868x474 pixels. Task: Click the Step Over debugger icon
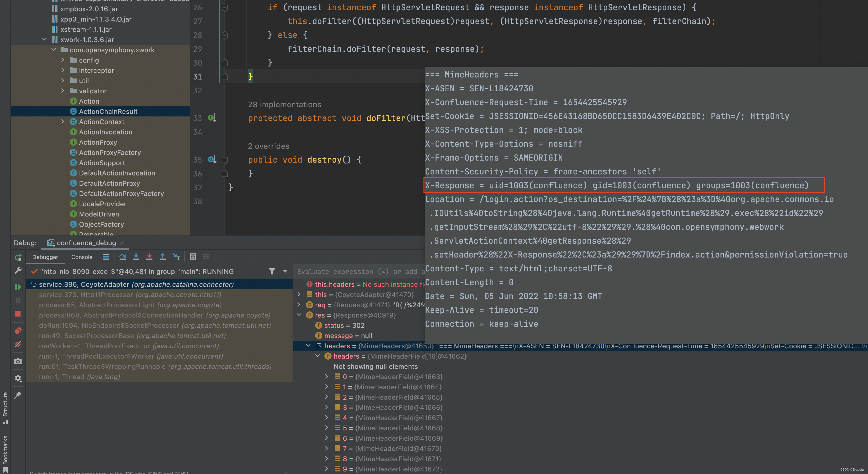click(123, 256)
